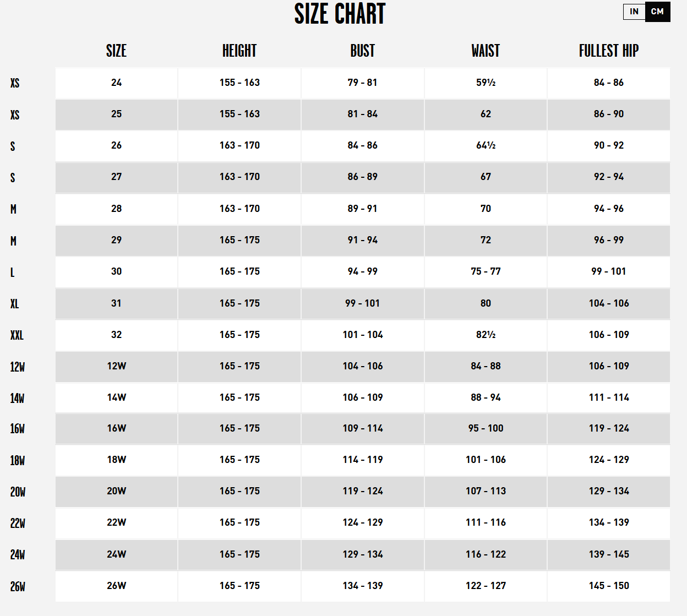Click the WAIST column header
687x616 pixels.
[x=486, y=51]
